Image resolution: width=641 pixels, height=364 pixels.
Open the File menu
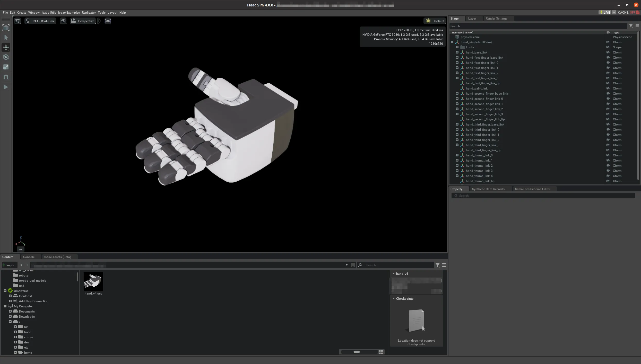[x=5, y=13]
